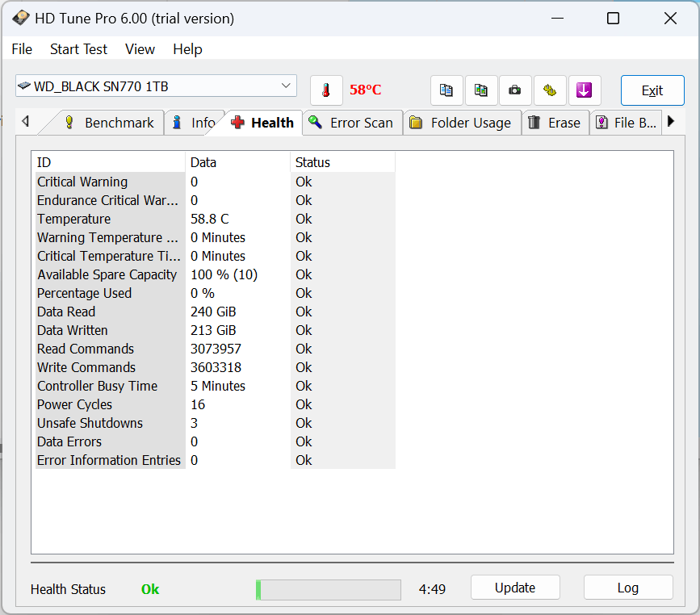Click the 58.8 C temperature value
This screenshot has height=615, width=700.
tap(209, 220)
